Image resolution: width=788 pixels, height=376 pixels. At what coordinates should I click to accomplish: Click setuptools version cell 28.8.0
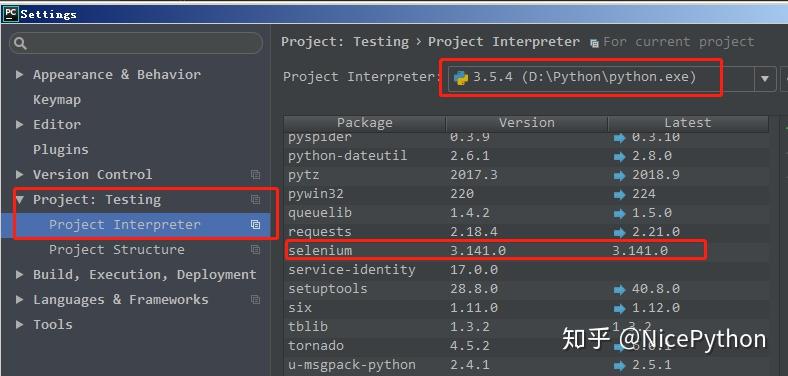coord(474,289)
